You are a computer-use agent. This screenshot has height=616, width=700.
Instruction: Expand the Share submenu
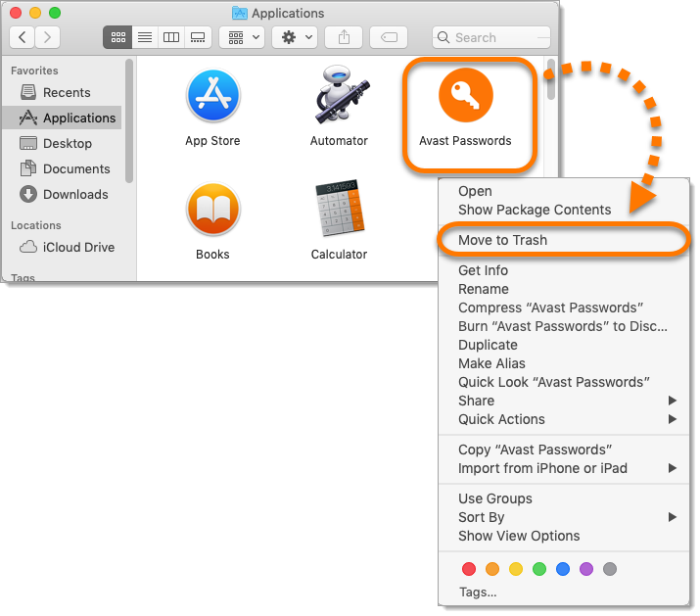tap(564, 402)
